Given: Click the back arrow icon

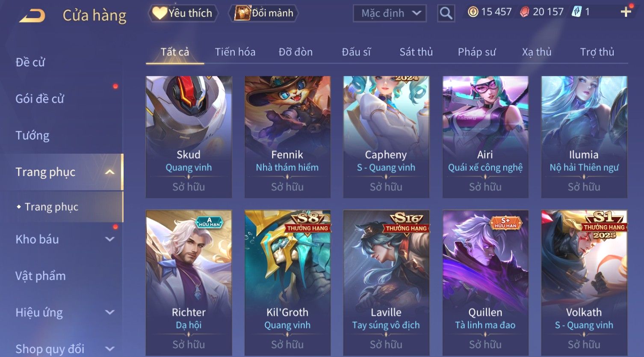Looking at the screenshot, I should [32, 16].
